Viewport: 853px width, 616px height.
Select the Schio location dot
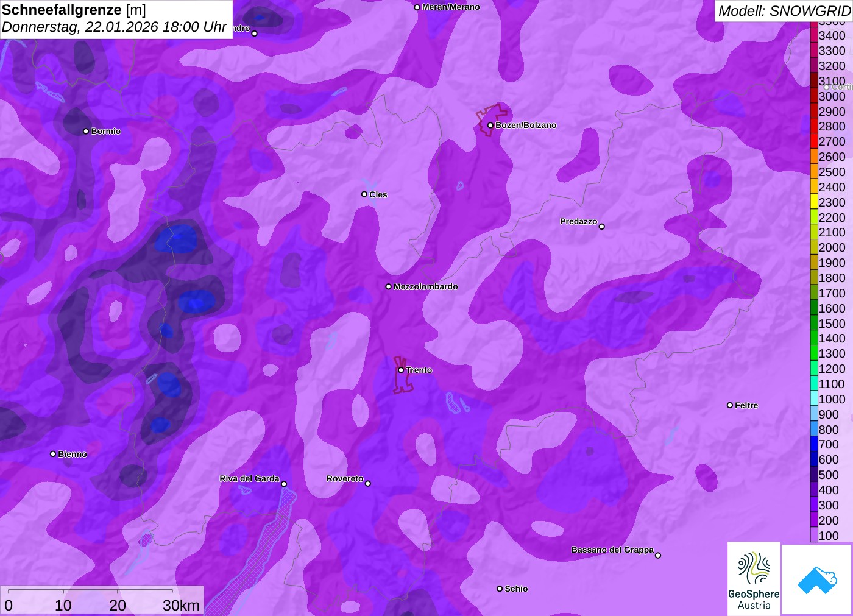tap(500, 589)
